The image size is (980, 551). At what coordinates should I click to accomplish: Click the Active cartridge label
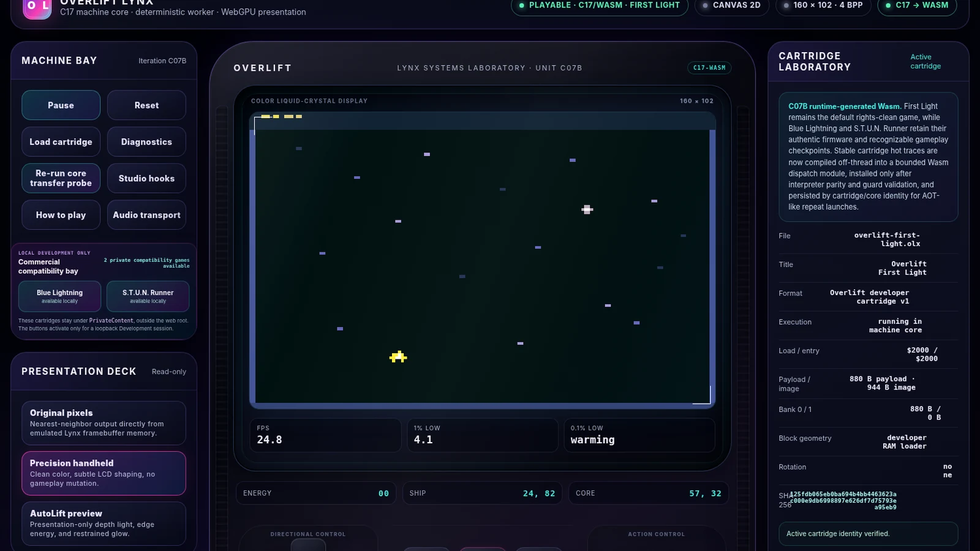click(925, 61)
